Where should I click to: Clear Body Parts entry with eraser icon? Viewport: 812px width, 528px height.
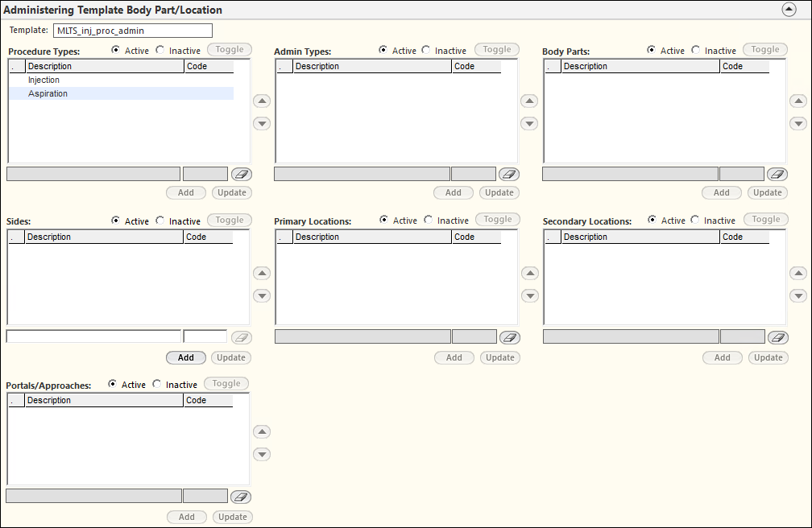click(x=777, y=175)
